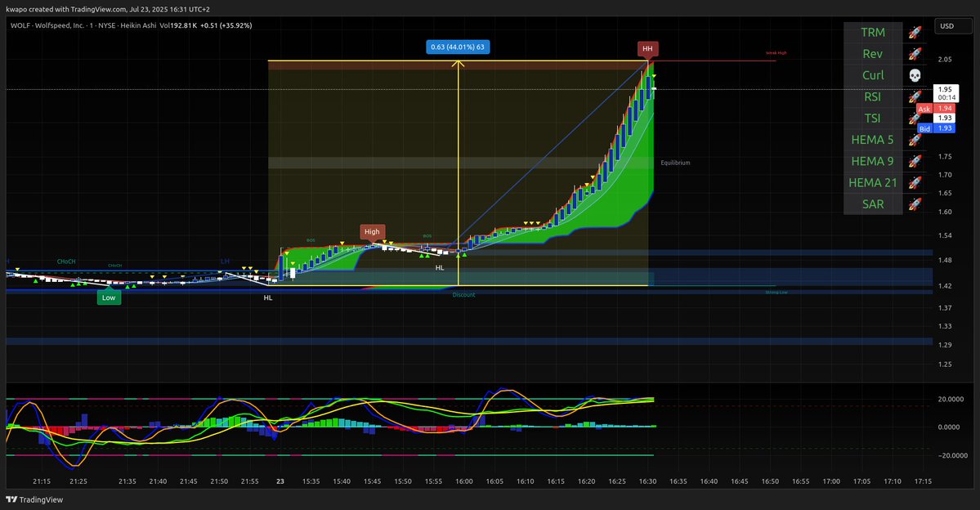
Task: Click the rocket icon next to HEMA 21
Action: 915,183
